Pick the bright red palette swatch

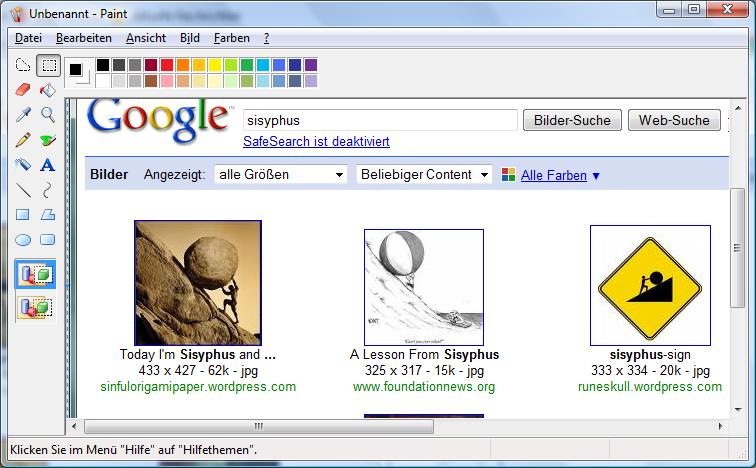(x=167, y=65)
